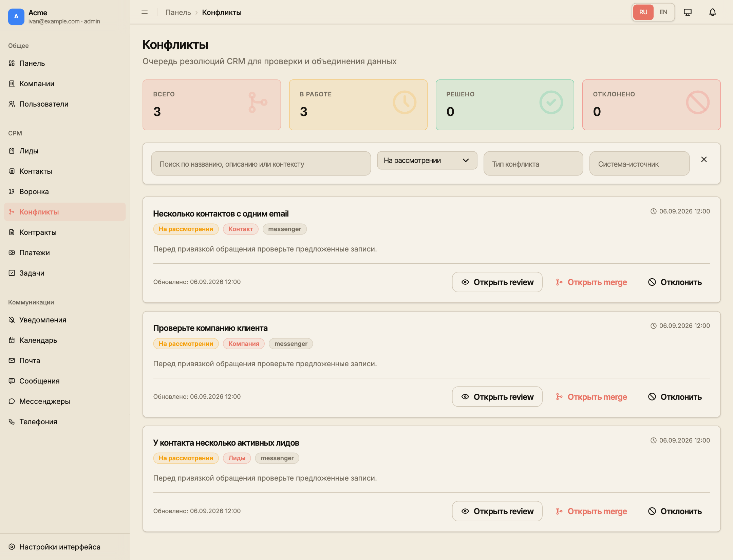This screenshot has width=733, height=560.
Task: Clear filters with the X icon
Action: point(704,160)
